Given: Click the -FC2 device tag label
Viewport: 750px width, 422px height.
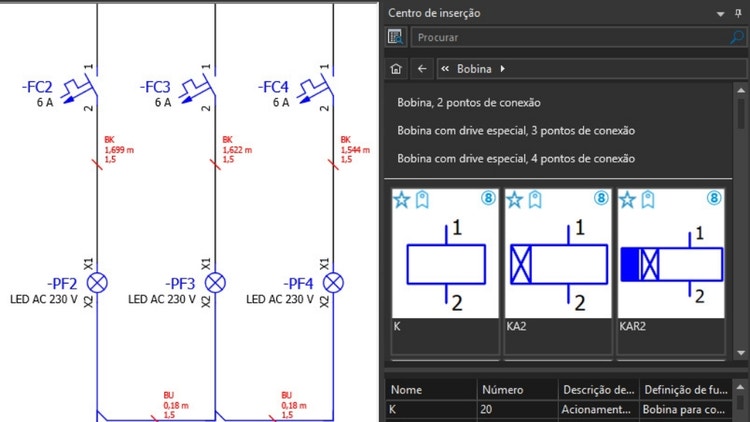Looking at the screenshot, I should (37, 87).
